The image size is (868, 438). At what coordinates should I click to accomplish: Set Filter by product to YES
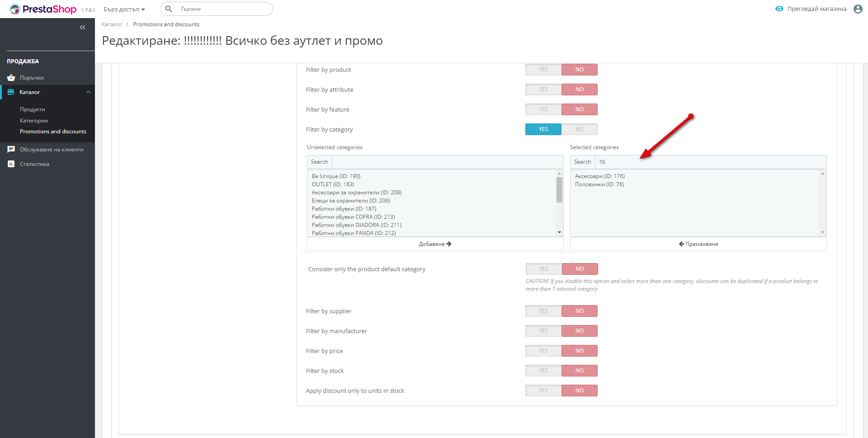(x=543, y=70)
